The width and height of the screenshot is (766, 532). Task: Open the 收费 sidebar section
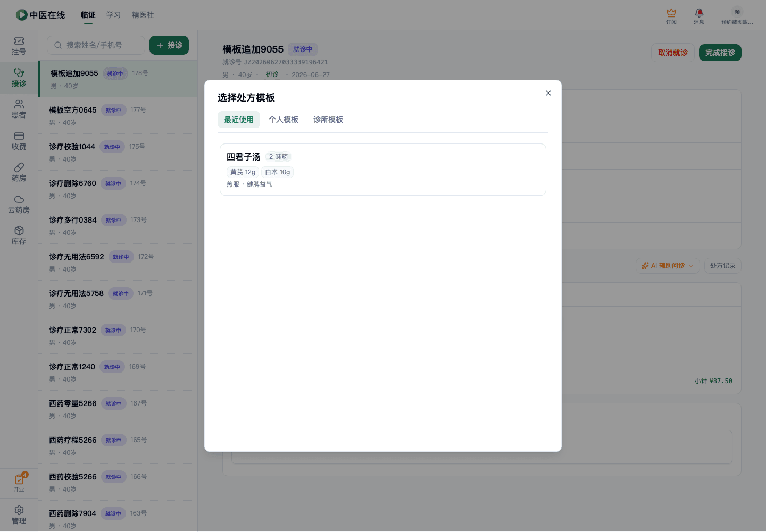pos(19,141)
